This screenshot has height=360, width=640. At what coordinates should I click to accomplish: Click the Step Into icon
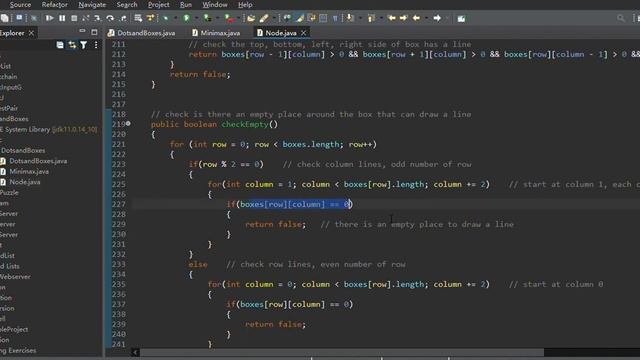[97, 18]
